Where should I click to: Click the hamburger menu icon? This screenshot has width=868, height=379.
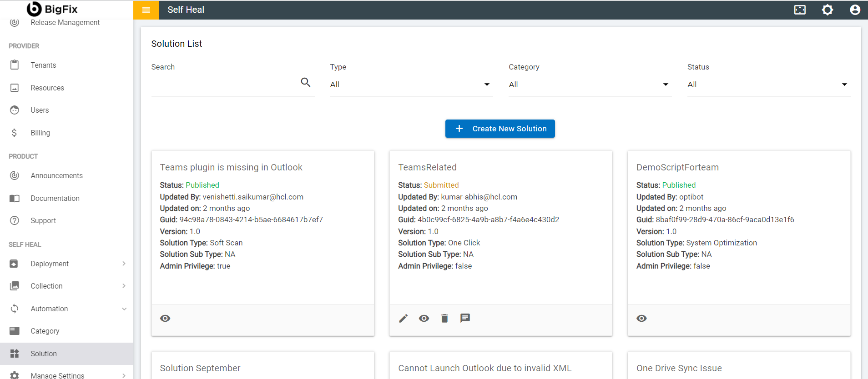(146, 10)
